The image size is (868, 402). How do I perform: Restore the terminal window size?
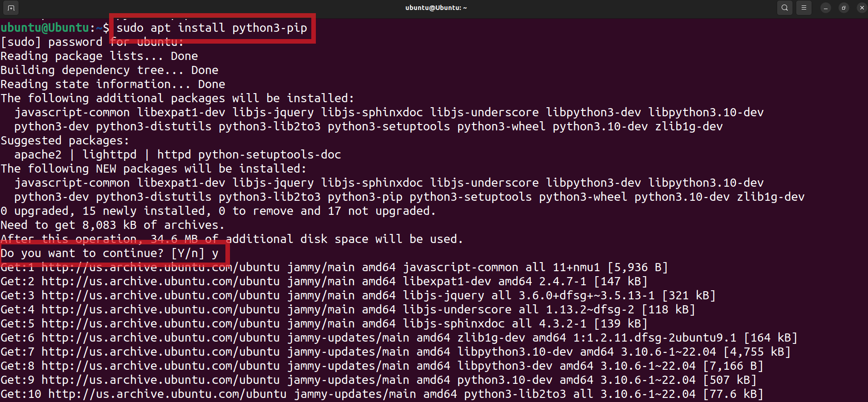(843, 8)
